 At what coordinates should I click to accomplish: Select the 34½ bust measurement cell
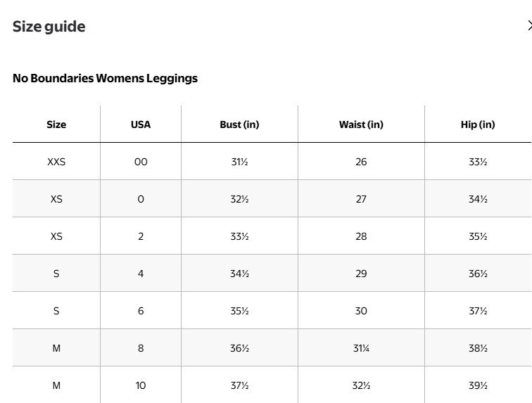click(x=239, y=274)
